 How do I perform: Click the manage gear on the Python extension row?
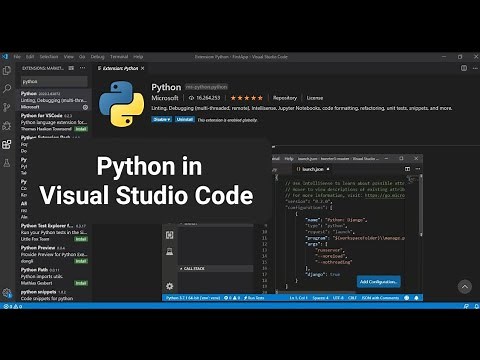click(85, 107)
